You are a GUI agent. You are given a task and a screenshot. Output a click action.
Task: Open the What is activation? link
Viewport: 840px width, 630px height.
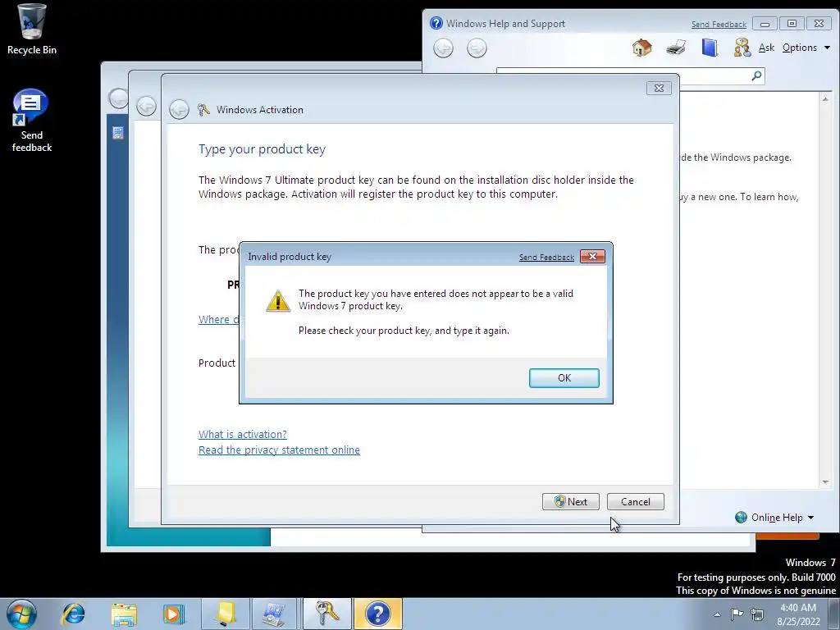[x=243, y=434]
